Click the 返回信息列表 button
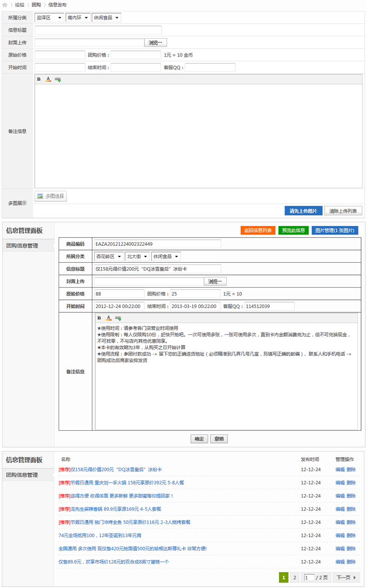This screenshot has width=367, height=588. tap(257, 230)
